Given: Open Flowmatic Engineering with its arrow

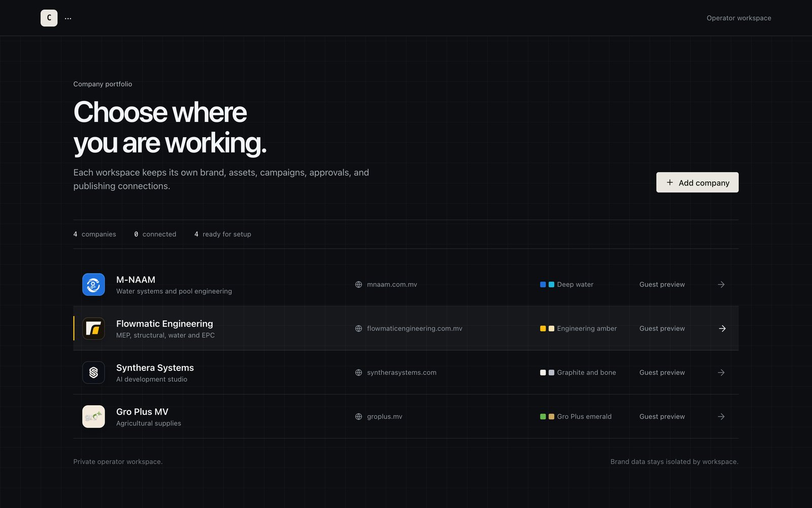Looking at the screenshot, I should [722, 329].
